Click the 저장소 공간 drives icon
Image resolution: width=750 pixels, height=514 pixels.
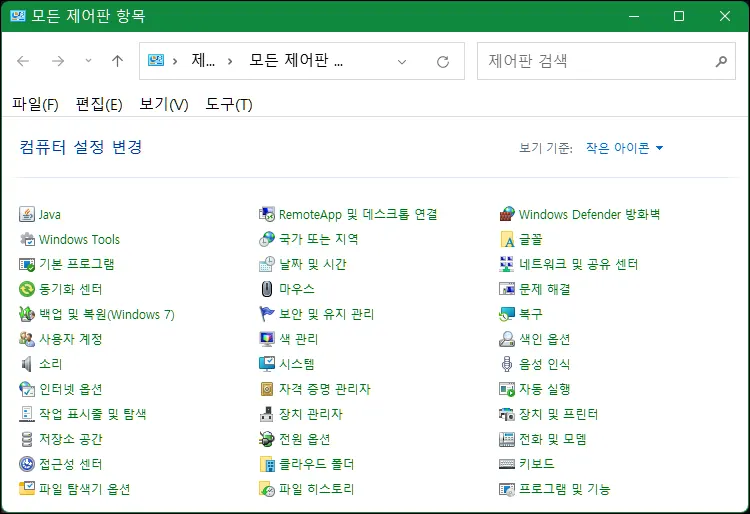(x=27, y=439)
